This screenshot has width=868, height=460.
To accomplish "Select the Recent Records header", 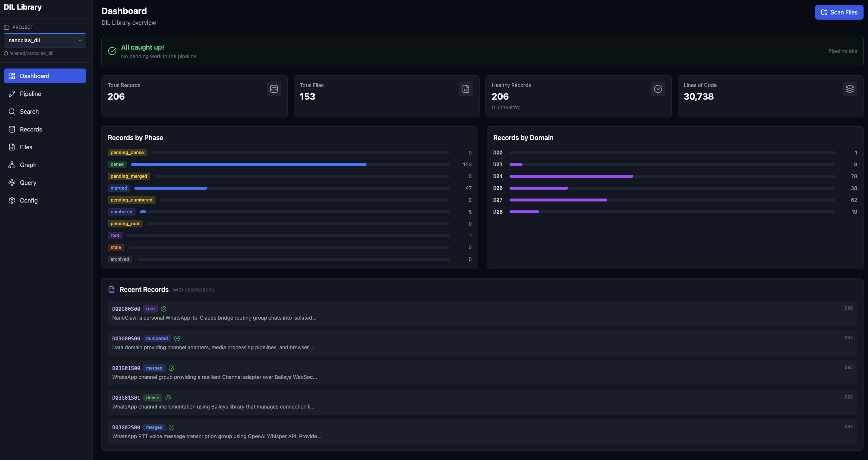I will 144,289.
